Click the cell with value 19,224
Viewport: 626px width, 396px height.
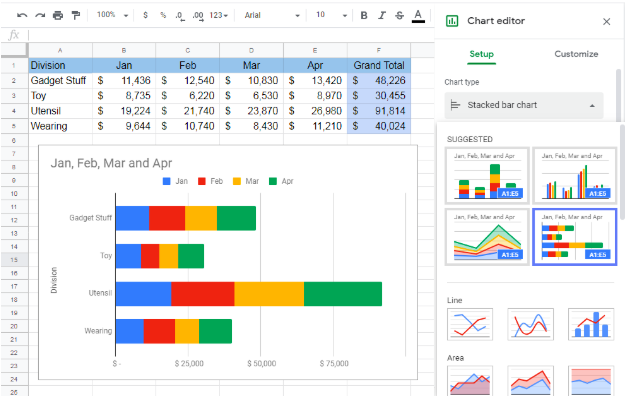pos(124,111)
